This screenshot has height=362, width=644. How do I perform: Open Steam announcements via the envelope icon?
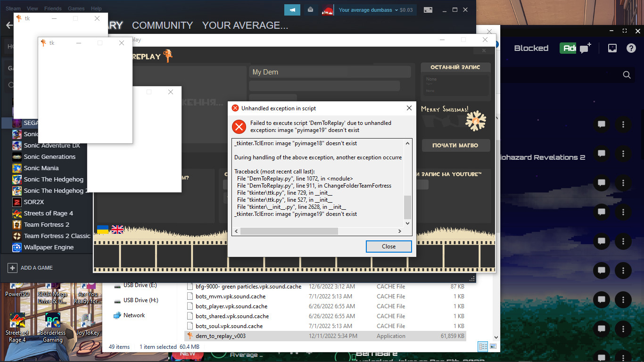311,9
